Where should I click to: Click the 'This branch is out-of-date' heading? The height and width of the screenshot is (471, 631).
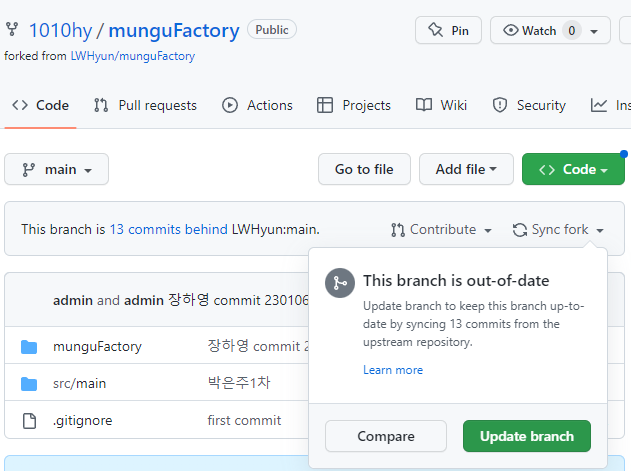click(456, 281)
